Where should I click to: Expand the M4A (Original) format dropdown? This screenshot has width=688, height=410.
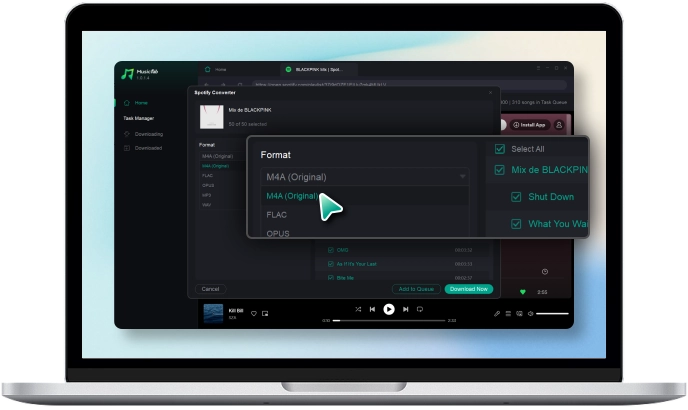pos(365,177)
